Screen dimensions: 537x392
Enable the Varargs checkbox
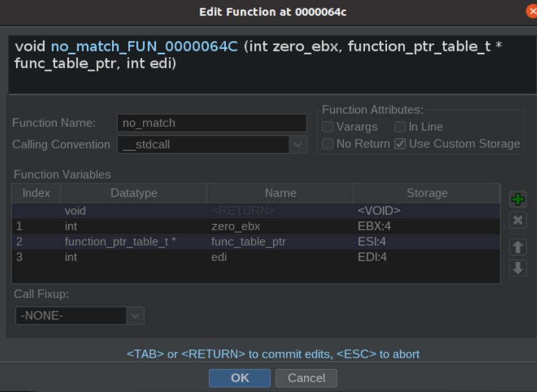pos(327,127)
